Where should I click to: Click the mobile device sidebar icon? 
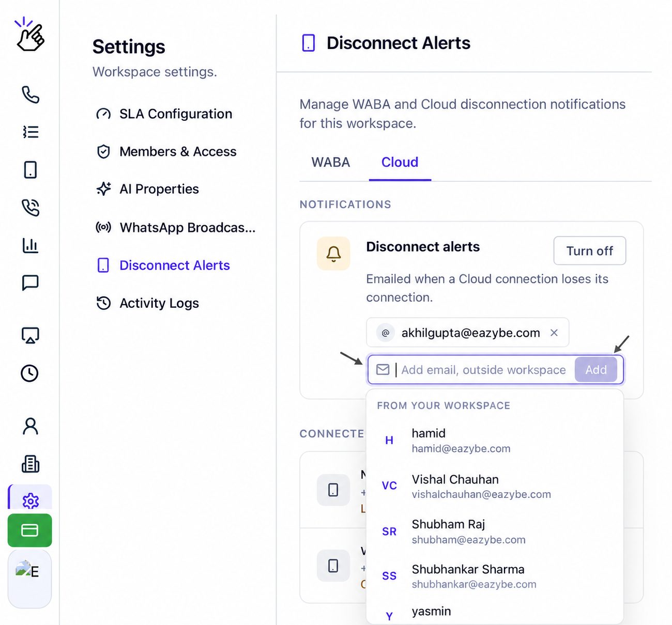point(30,170)
